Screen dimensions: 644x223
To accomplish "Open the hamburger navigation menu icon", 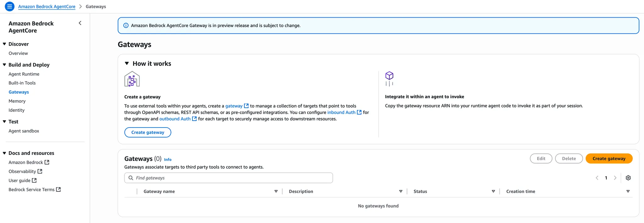I will click(x=10, y=6).
